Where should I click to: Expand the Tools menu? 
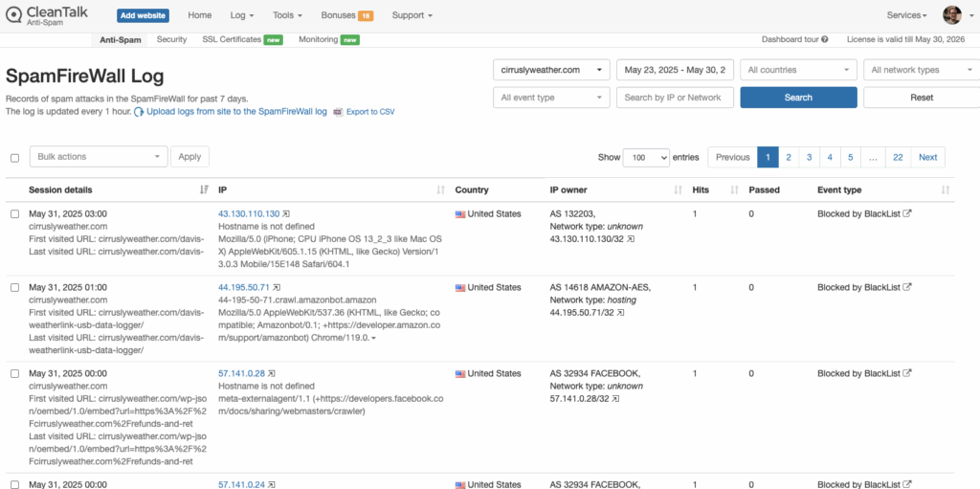tap(287, 15)
